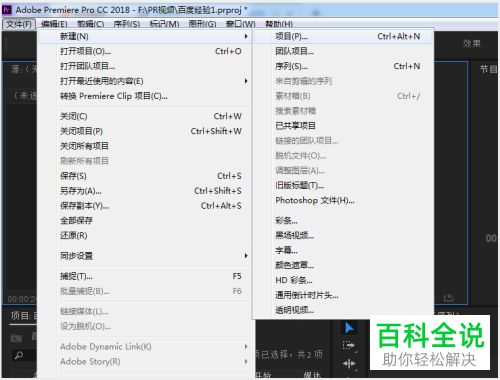The height and width of the screenshot is (380, 500).
Task: Expand 打开最近使用的内容(E) submenu
Action: 145,81
